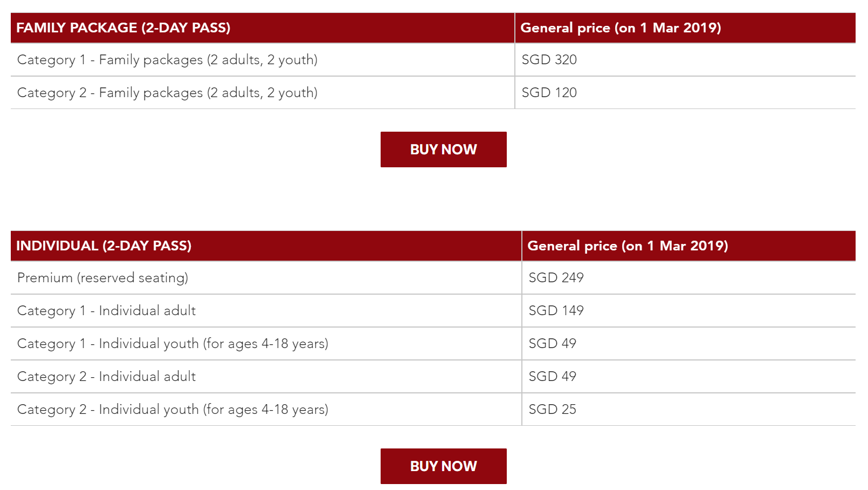This screenshot has height=490, width=868.
Task: Select the SGD 249 price cell
Action: pos(689,278)
